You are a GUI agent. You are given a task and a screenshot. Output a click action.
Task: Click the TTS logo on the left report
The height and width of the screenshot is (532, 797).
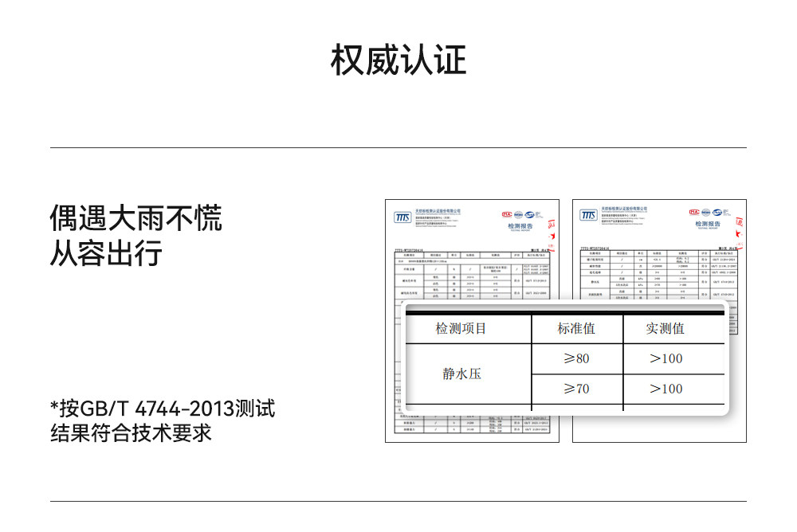point(402,217)
